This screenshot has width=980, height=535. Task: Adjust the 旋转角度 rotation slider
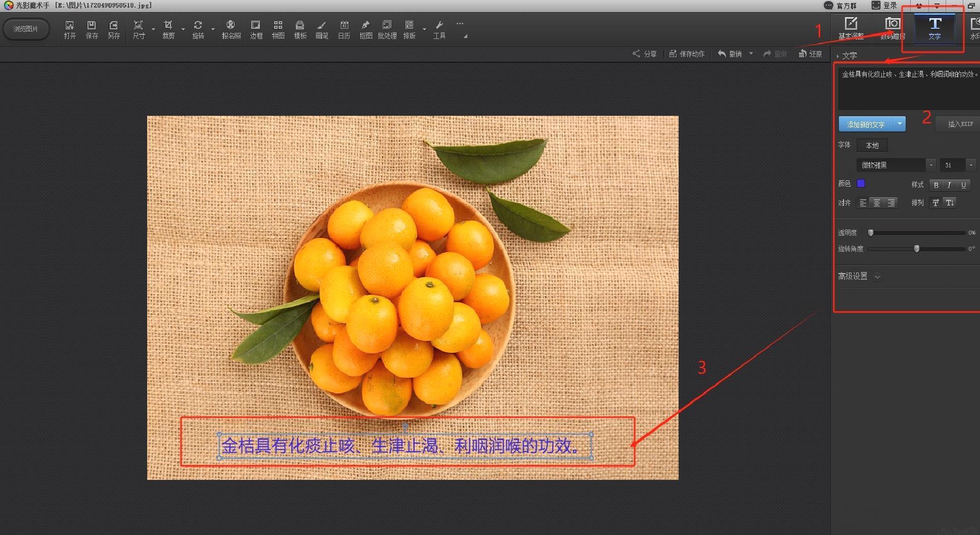[917, 249]
